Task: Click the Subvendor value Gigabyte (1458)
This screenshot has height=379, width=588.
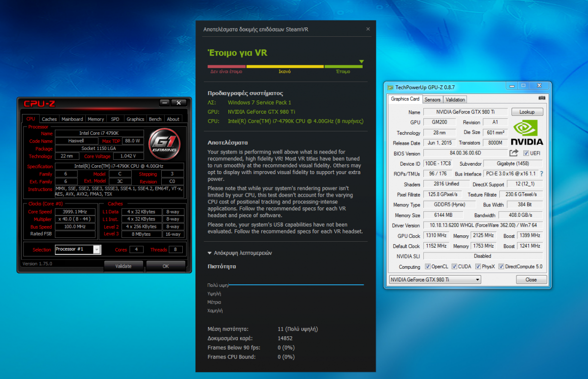Action: (514, 164)
